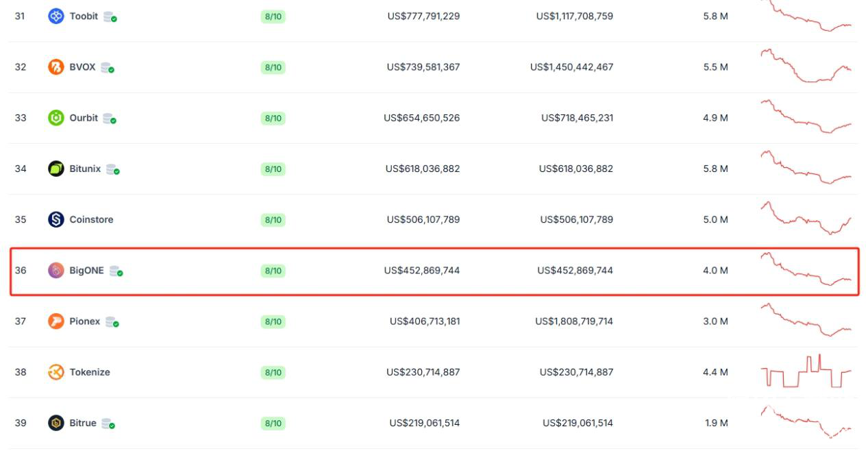Image resolution: width=868 pixels, height=453 pixels.
Task: Open the Coinstore exchange name link
Action: (91, 219)
